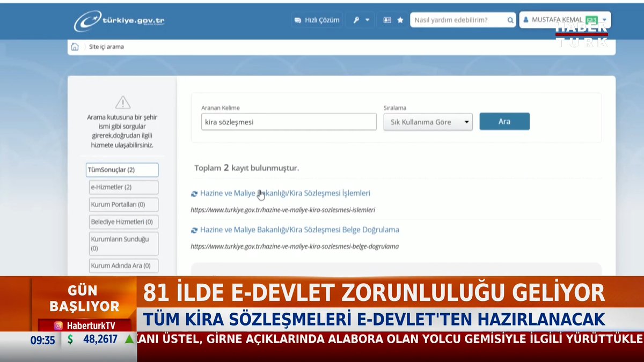Open the MUSTAFA KEMAL user menu

565,20
